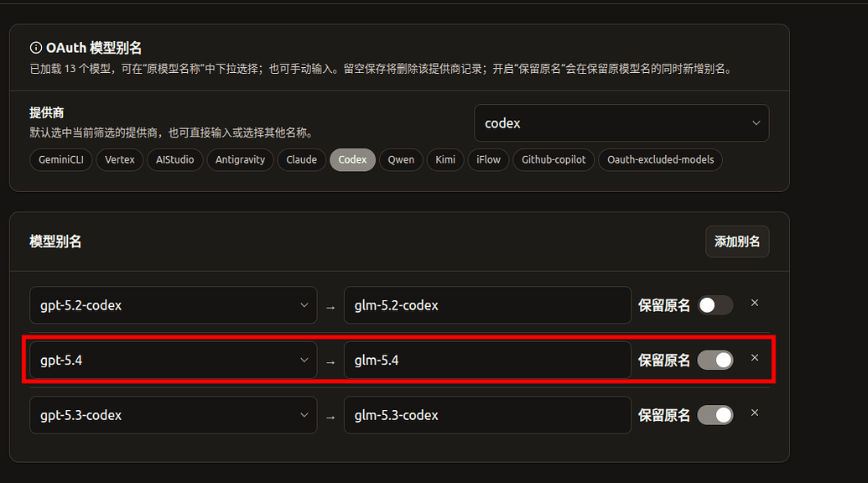Screen dimensions: 868x483
Task: Select the Codex provider chip
Action: (x=352, y=160)
